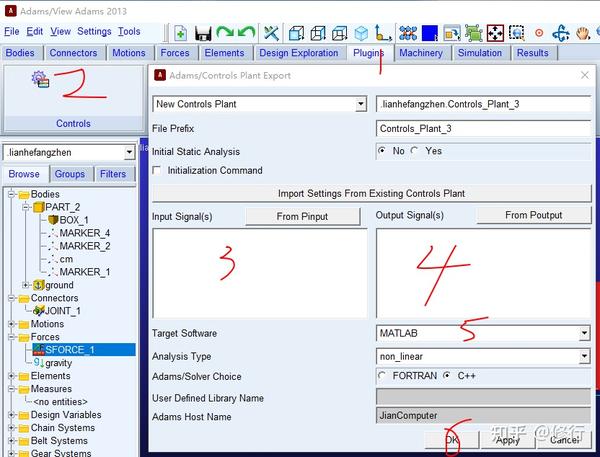Screen dimensions: 600x457
Task: Switch to the Simulation ribbon tab
Action: click(x=480, y=53)
